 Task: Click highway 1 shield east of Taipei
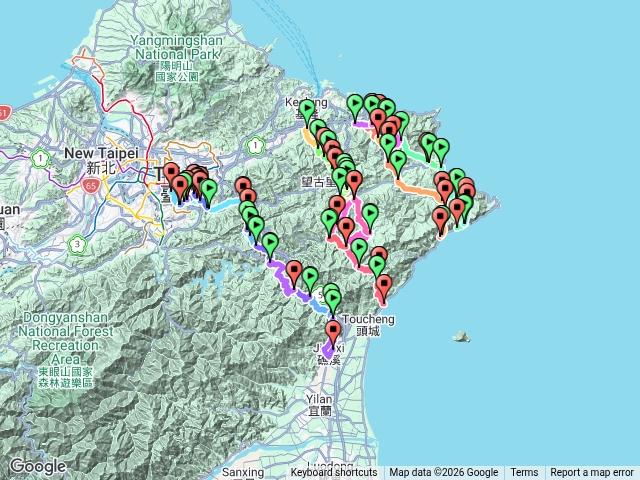[x=256, y=145]
